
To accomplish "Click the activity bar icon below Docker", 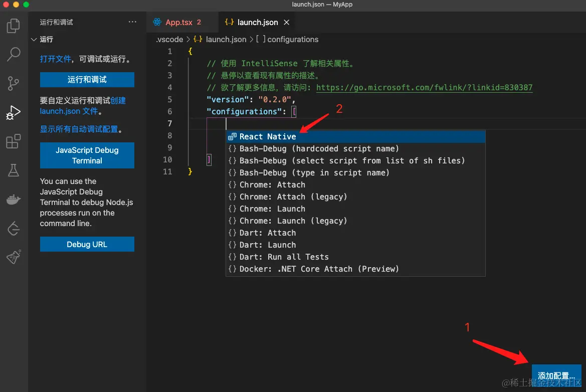I will (x=14, y=228).
